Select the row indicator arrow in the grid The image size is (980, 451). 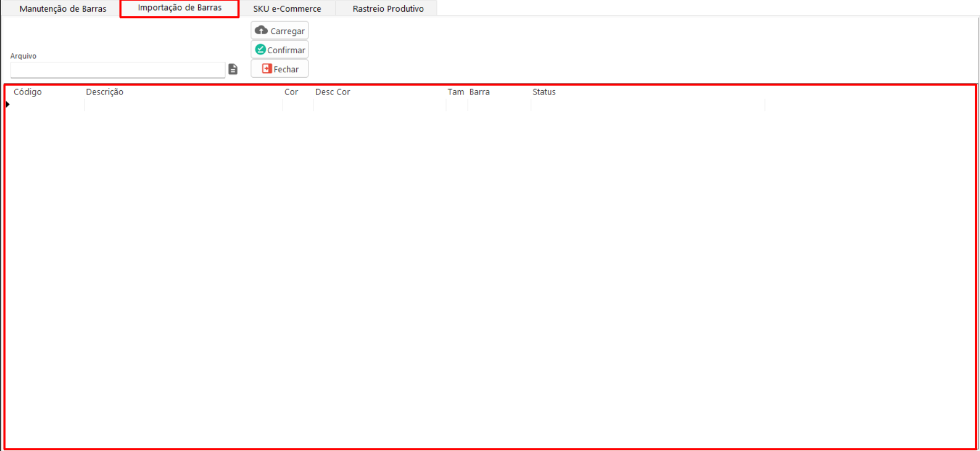tap(7, 104)
